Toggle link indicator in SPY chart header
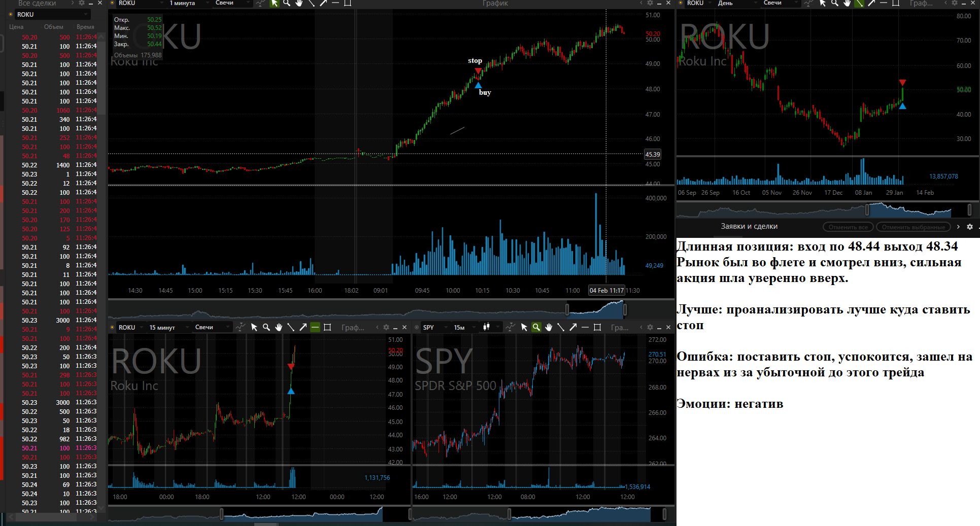This screenshot has height=526, width=980. tap(417, 327)
